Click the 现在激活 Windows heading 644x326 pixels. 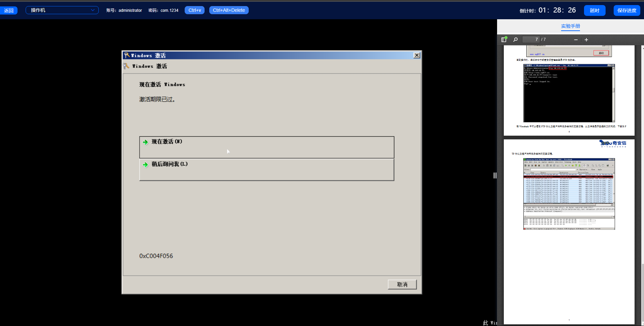(162, 84)
